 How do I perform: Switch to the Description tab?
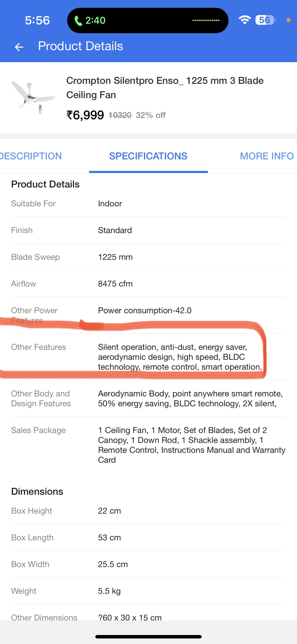click(x=31, y=156)
